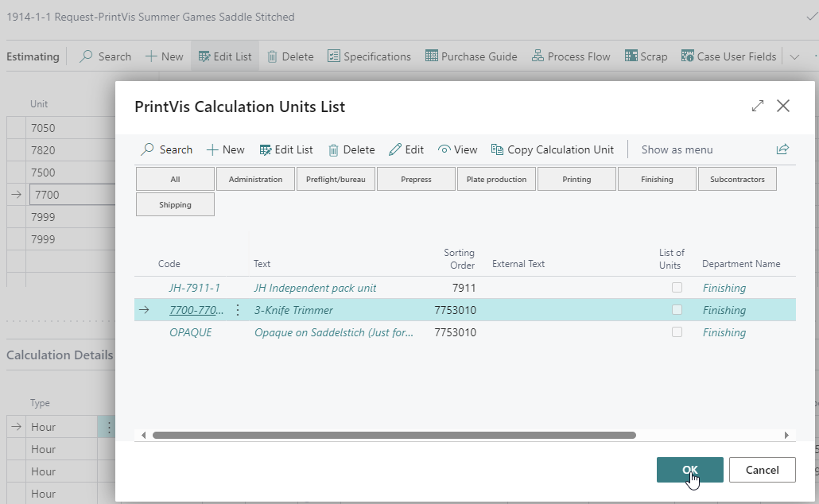Click the 'JH Independent pack unit' text
This screenshot has width=819, height=504.
pos(315,288)
